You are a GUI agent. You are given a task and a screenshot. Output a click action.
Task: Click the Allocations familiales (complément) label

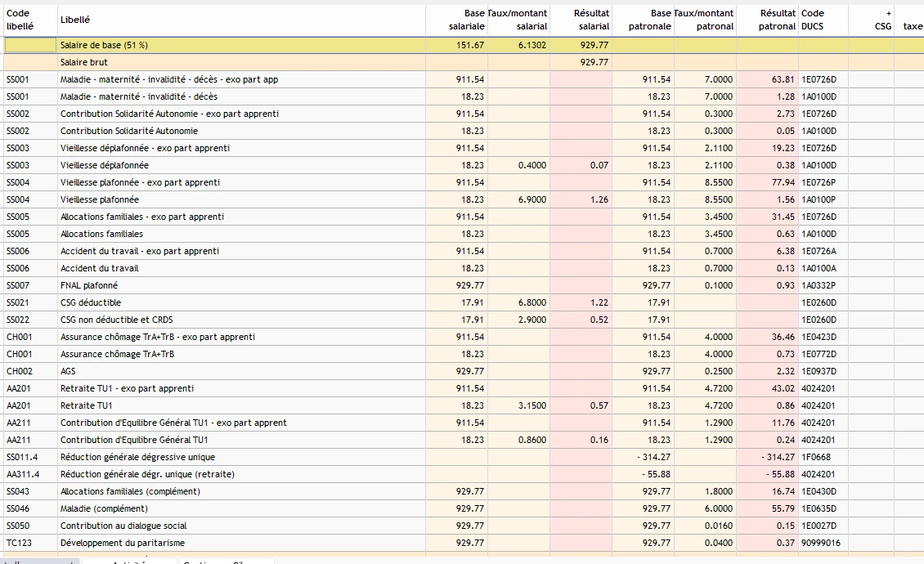[130, 491]
